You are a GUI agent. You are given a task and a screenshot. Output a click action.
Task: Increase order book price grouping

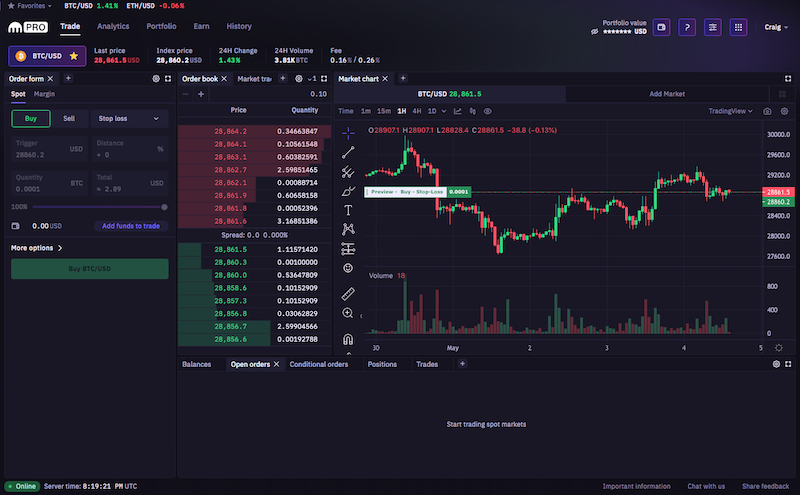[201, 94]
